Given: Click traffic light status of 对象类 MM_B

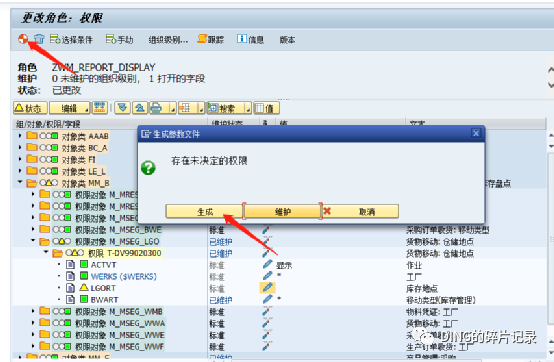Looking at the screenshot, I should pos(49,183).
